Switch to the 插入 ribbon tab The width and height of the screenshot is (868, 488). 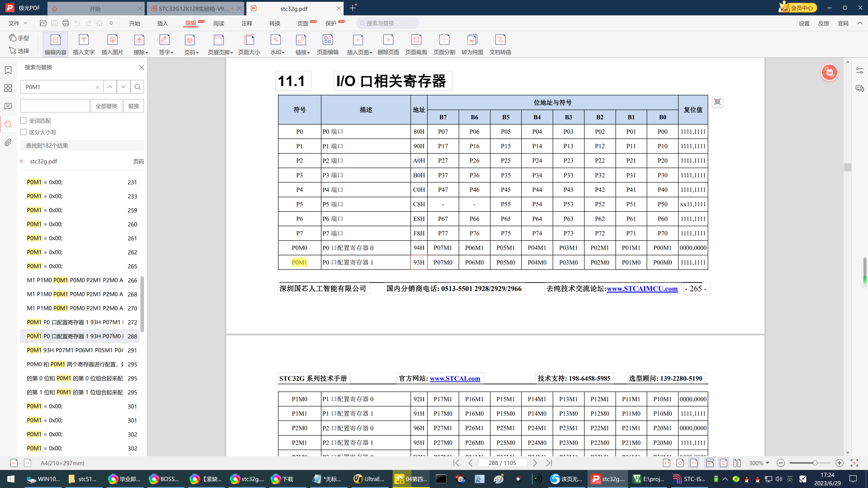click(x=163, y=23)
